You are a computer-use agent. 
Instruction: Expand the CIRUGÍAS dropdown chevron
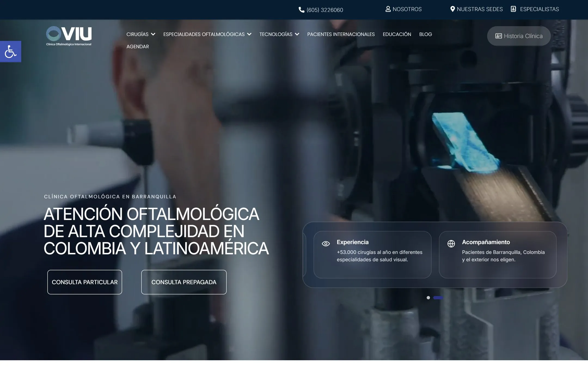tap(153, 34)
